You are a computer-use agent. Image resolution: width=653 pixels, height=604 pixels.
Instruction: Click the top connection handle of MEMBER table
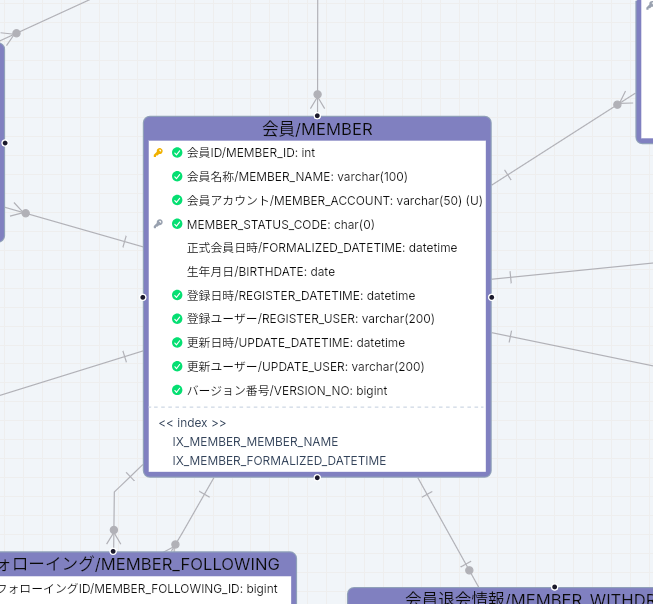coord(317,116)
